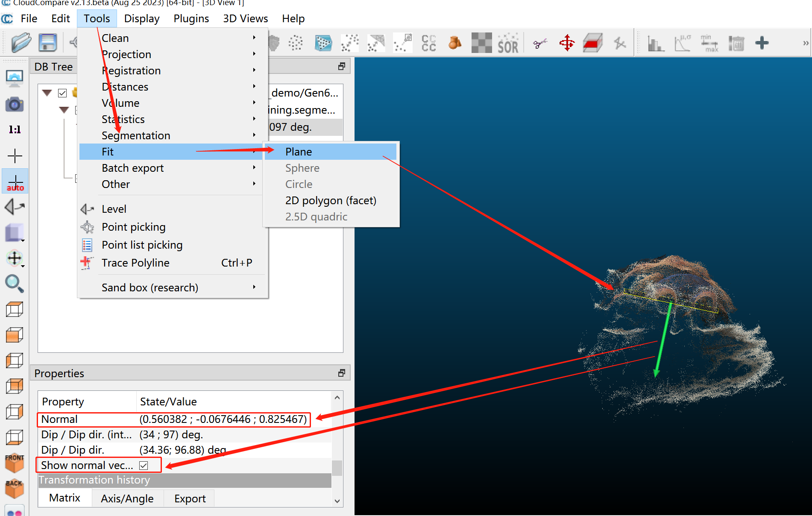Click the min/max scalar field filter icon
This screenshot has width=812, height=516.
[709, 43]
